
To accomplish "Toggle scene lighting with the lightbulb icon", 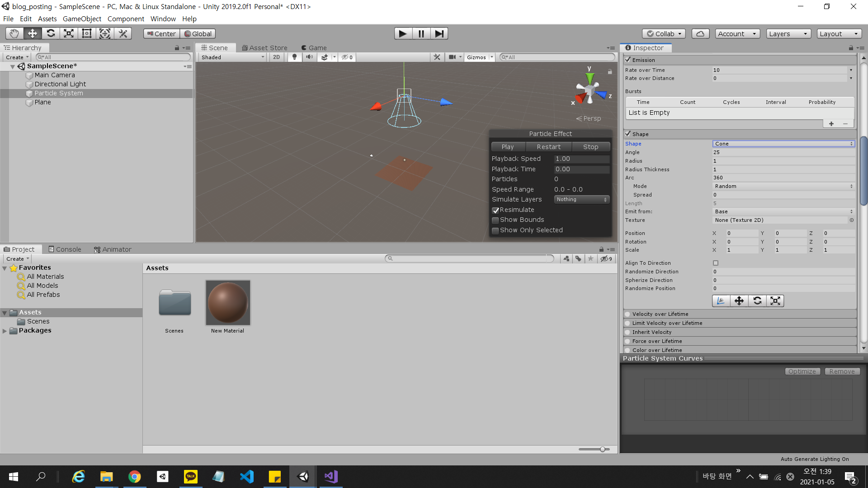I will 294,57.
